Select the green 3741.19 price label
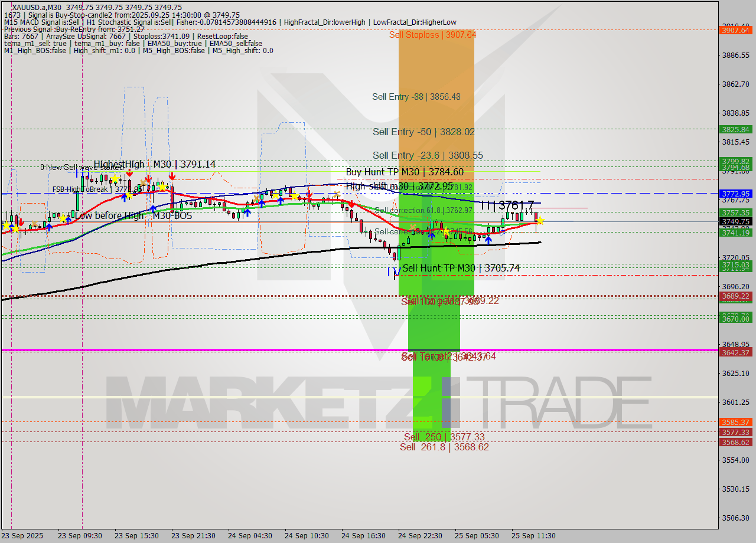This screenshot has height=543, width=756. click(x=734, y=233)
